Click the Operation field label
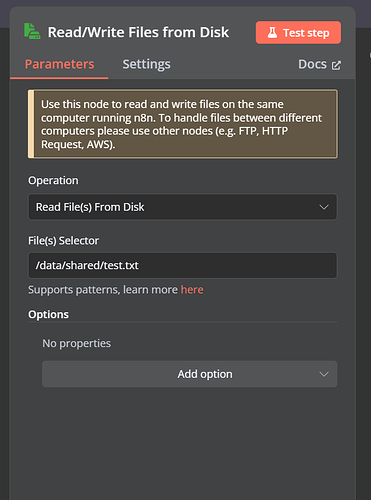 tap(53, 180)
